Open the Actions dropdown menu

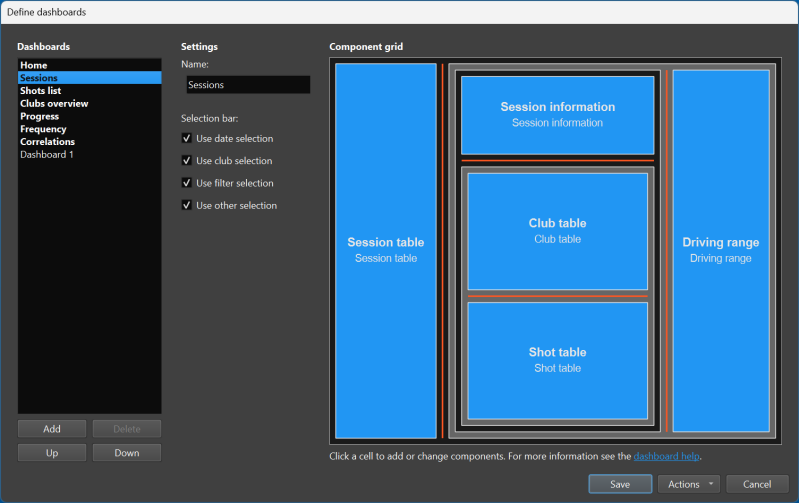pyautogui.click(x=691, y=484)
